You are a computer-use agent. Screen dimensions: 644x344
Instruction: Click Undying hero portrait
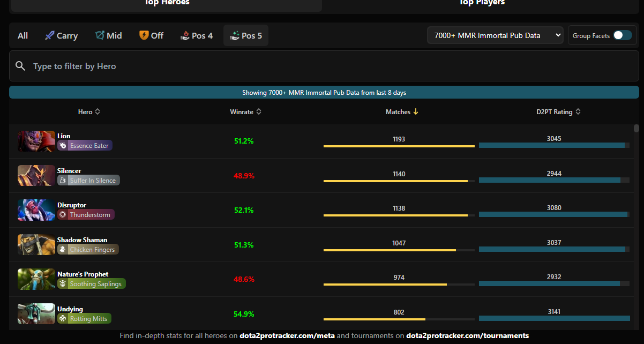click(36, 314)
